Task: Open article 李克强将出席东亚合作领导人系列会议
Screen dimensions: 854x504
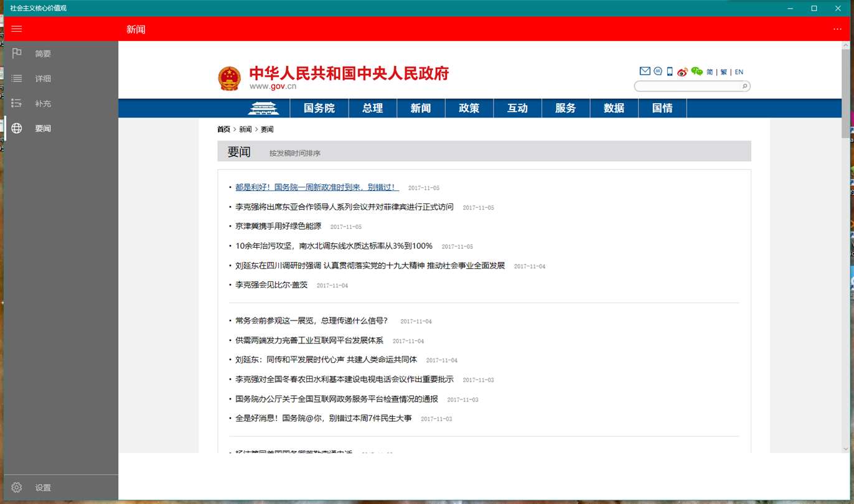Action: [345, 207]
